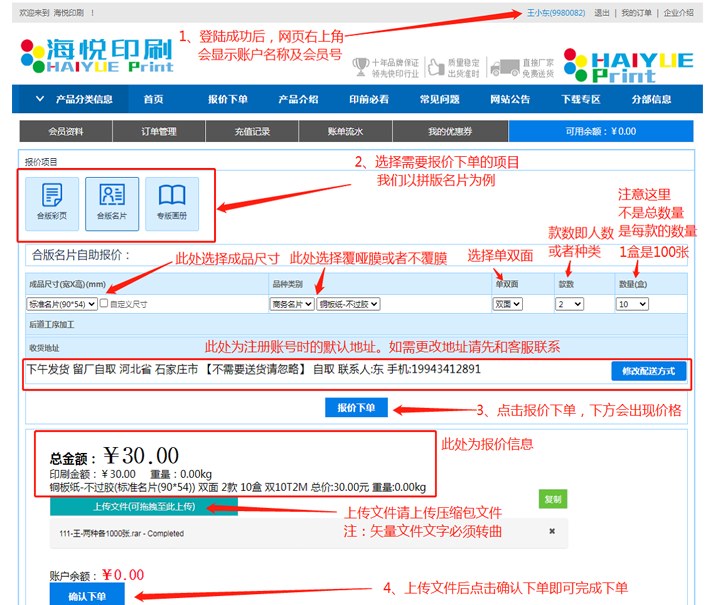Click the 修改配送方式 button

648,371
